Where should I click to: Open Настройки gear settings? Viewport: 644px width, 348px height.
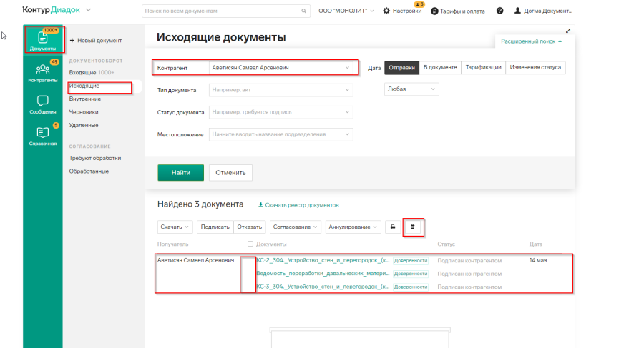coord(402,11)
